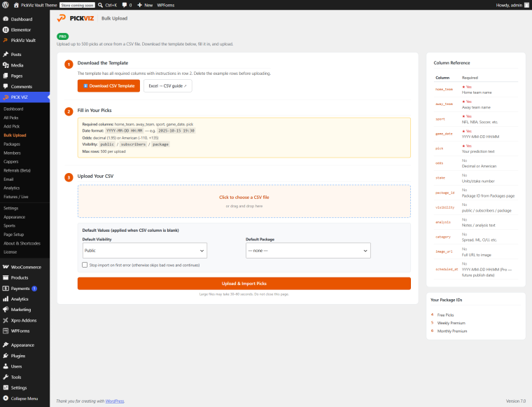Image resolution: width=532 pixels, height=407 pixels.
Task: Open Page Setup submenu item
Action: click(x=13, y=234)
